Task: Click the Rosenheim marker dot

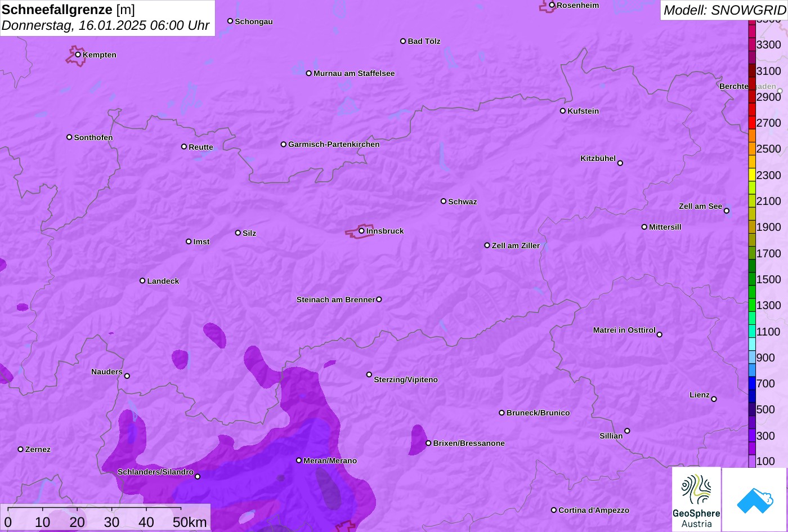Action: pos(552,5)
